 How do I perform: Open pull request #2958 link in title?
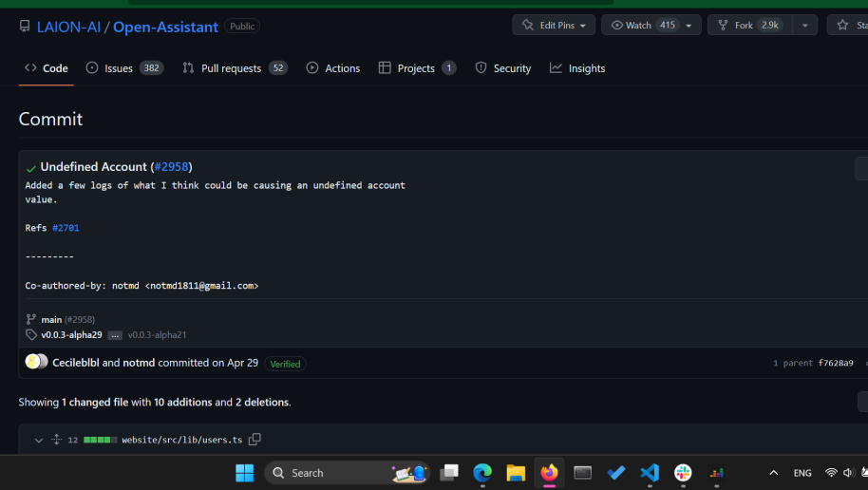coord(172,166)
